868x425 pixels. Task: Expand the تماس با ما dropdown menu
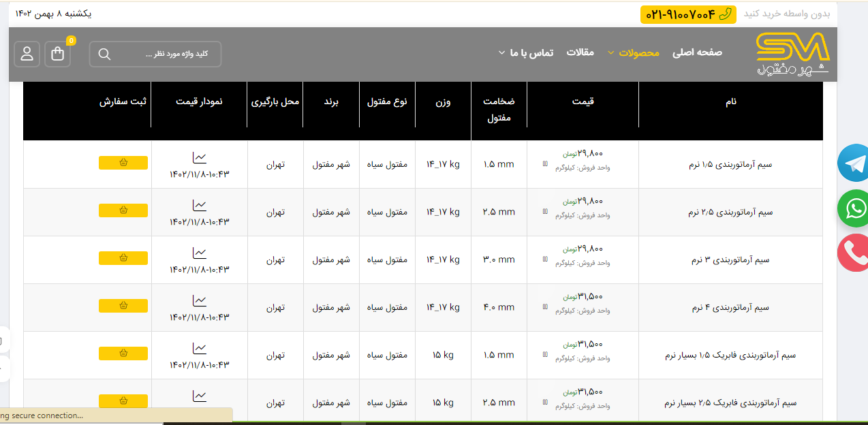[x=531, y=52]
